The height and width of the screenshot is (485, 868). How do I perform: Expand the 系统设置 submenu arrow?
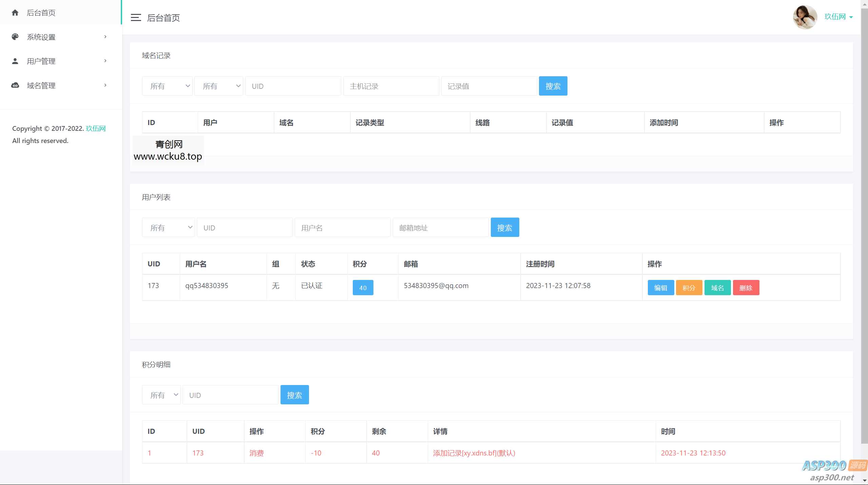(105, 37)
